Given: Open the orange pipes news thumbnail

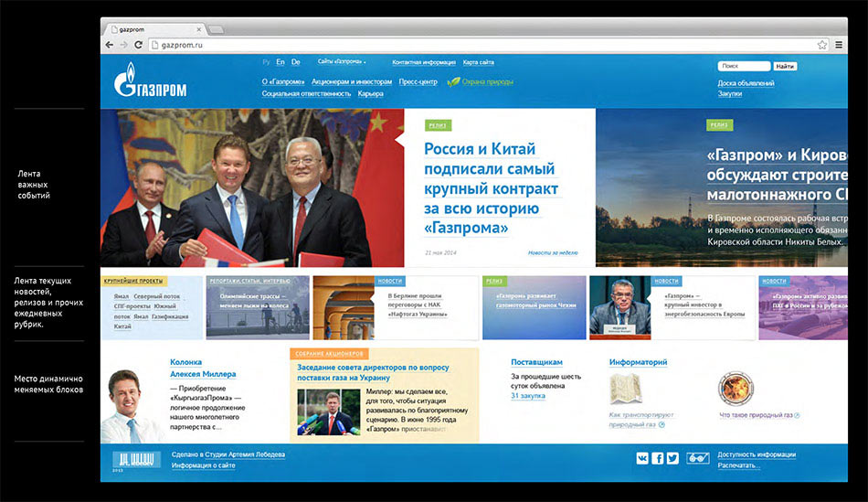Looking at the screenshot, I should coord(344,308).
